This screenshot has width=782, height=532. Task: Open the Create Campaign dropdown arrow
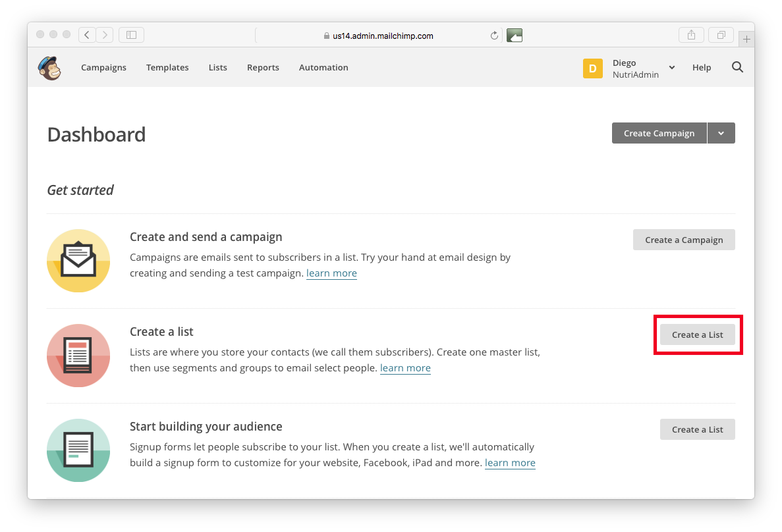[x=721, y=133]
